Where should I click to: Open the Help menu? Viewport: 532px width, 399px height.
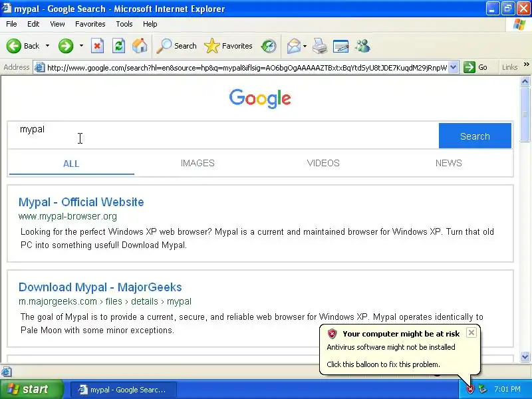(150, 24)
